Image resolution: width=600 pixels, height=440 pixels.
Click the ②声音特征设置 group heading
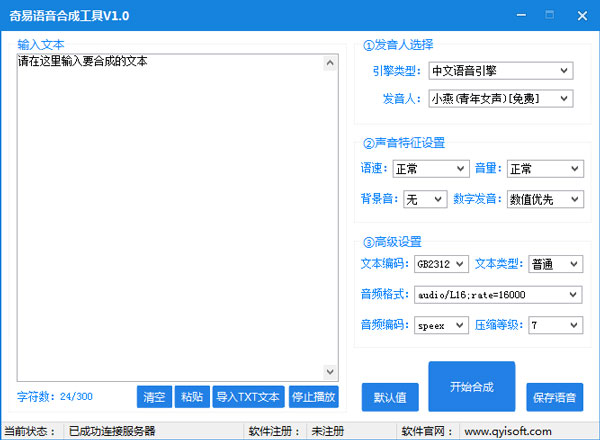[404, 143]
